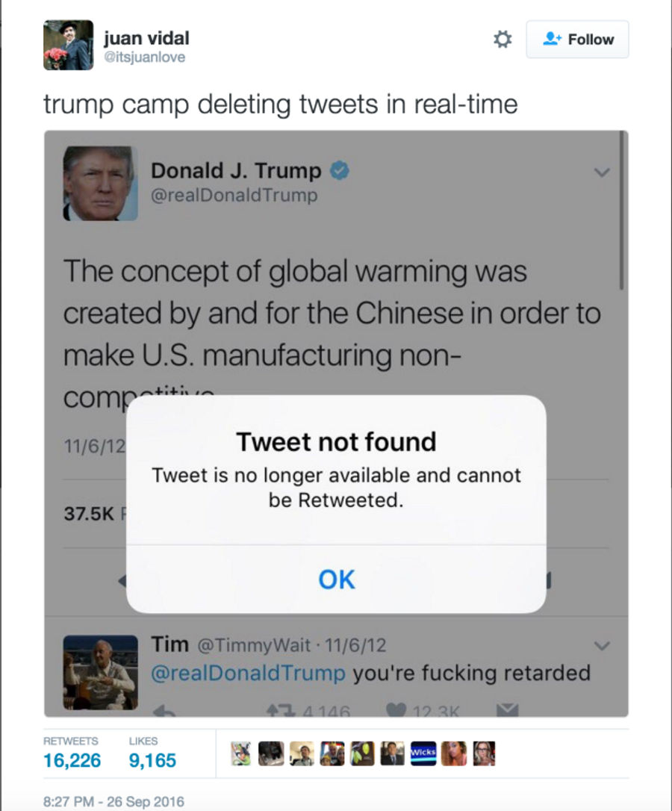The width and height of the screenshot is (672, 811).
Task: View the 9,165 likes count
Action: (x=152, y=760)
